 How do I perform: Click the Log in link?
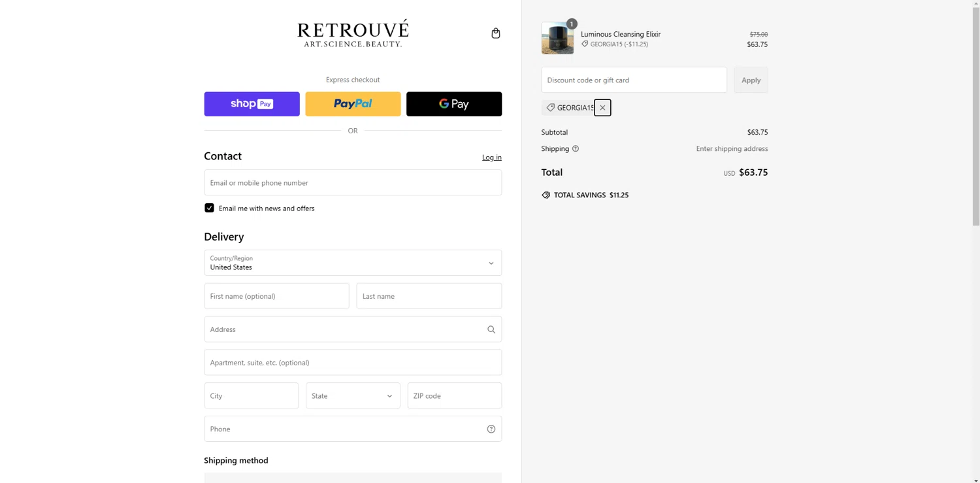pyautogui.click(x=492, y=158)
